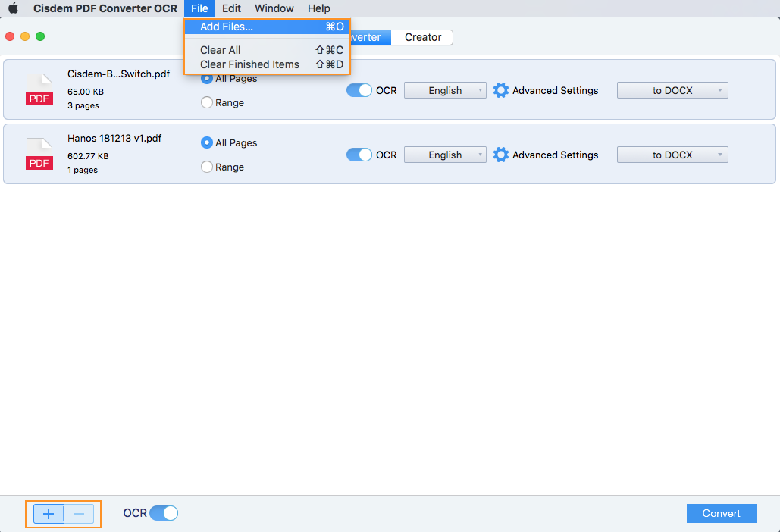Choose Clear Finished Items menu entry

[x=267, y=64]
